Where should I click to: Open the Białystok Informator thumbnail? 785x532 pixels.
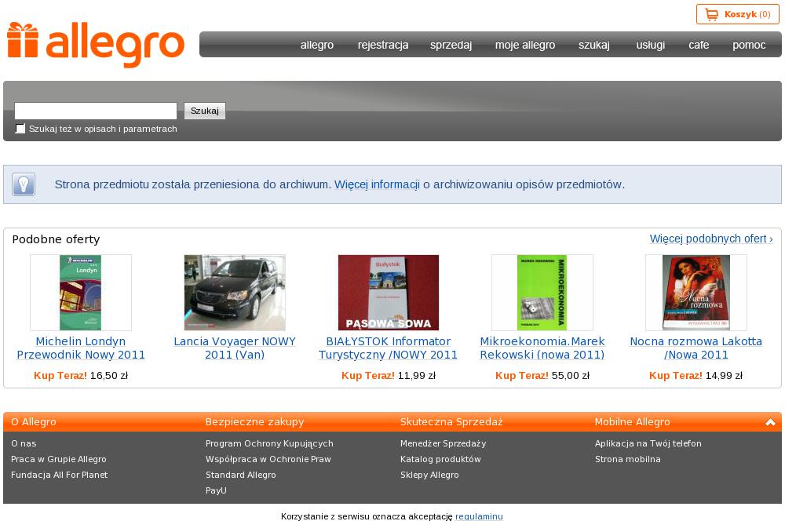coord(389,293)
